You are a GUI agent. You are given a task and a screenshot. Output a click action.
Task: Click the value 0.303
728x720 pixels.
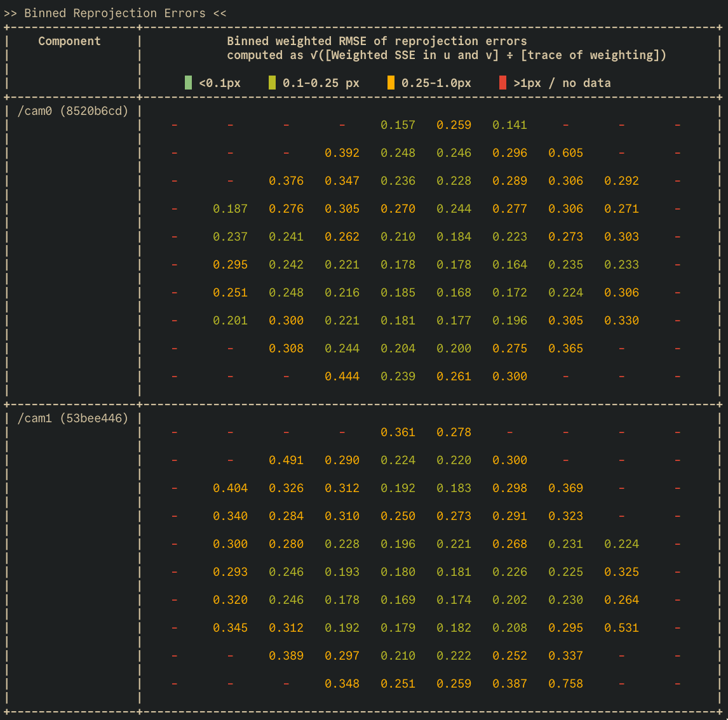(622, 237)
